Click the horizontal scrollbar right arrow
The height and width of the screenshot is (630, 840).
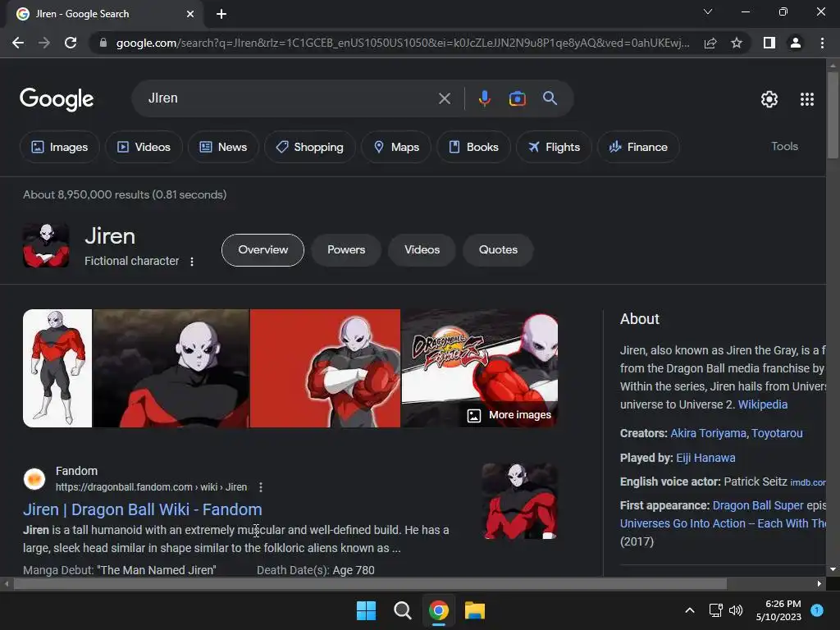pos(819,584)
